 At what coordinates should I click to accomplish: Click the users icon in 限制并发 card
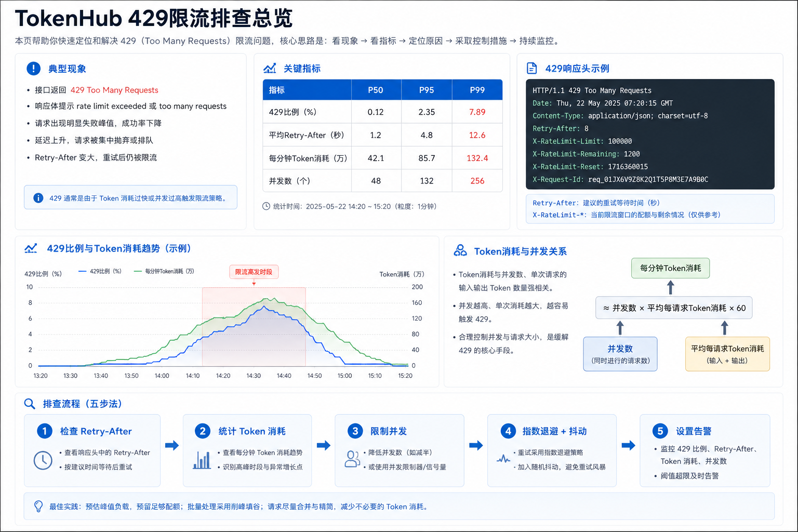(x=353, y=459)
